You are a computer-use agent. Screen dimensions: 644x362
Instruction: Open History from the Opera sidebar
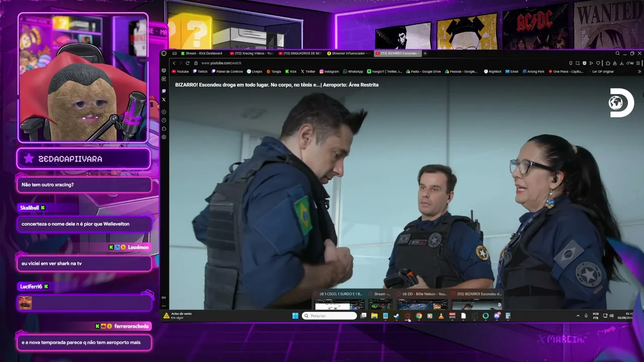pyautogui.click(x=164, y=120)
